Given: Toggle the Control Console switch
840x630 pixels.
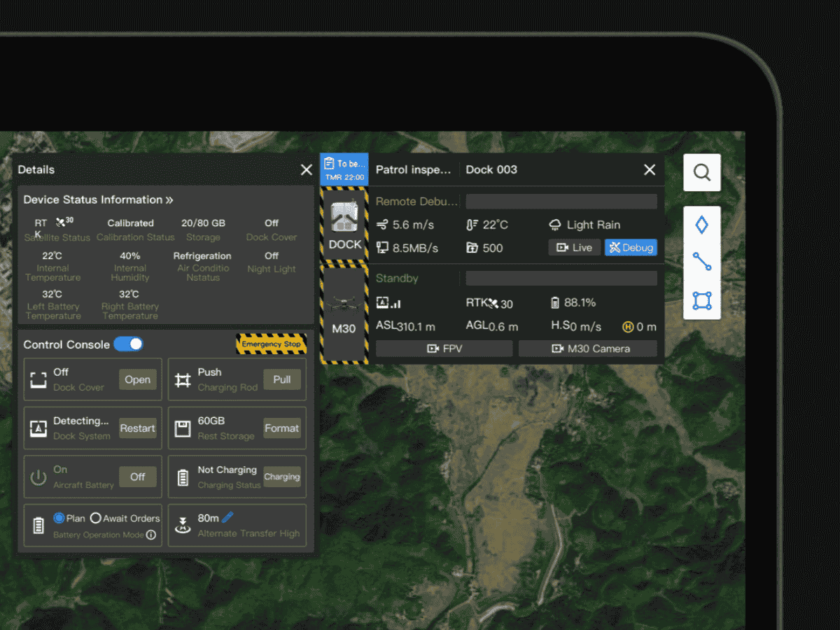Looking at the screenshot, I should (128, 344).
